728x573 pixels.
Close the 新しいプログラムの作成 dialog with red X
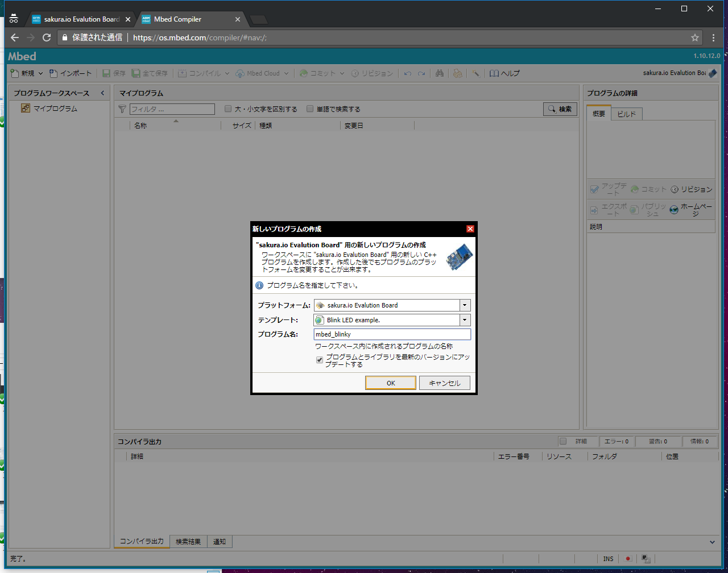(x=470, y=229)
